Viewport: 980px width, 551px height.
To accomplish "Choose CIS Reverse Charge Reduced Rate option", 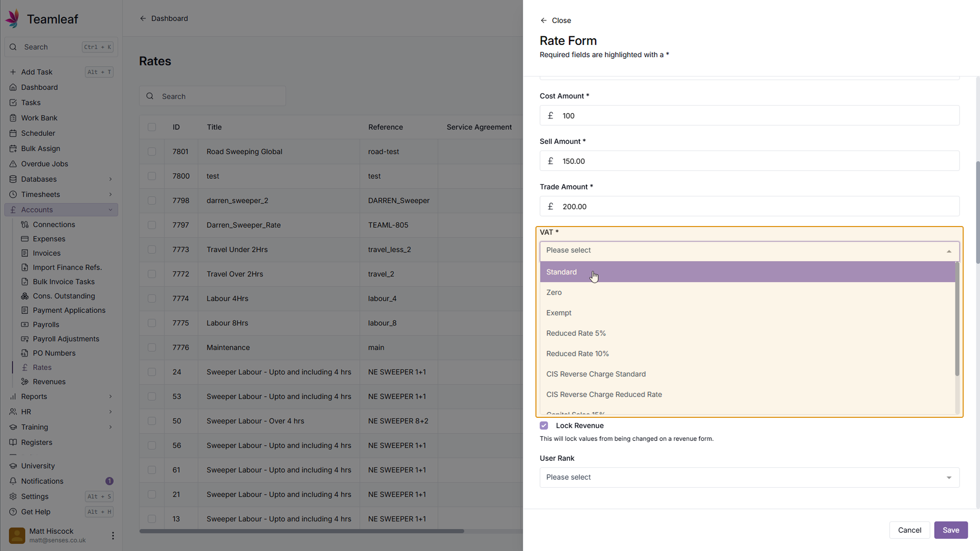I will click(604, 394).
